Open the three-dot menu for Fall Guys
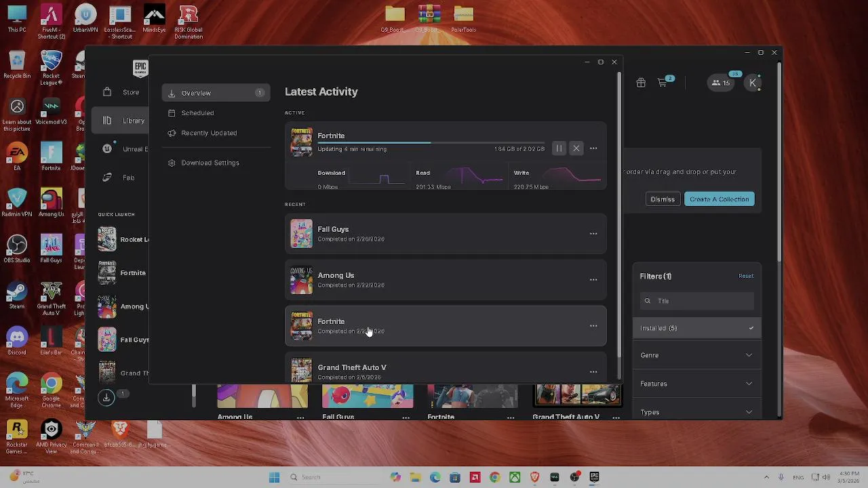The height and width of the screenshot is (488, 868). 593,234
